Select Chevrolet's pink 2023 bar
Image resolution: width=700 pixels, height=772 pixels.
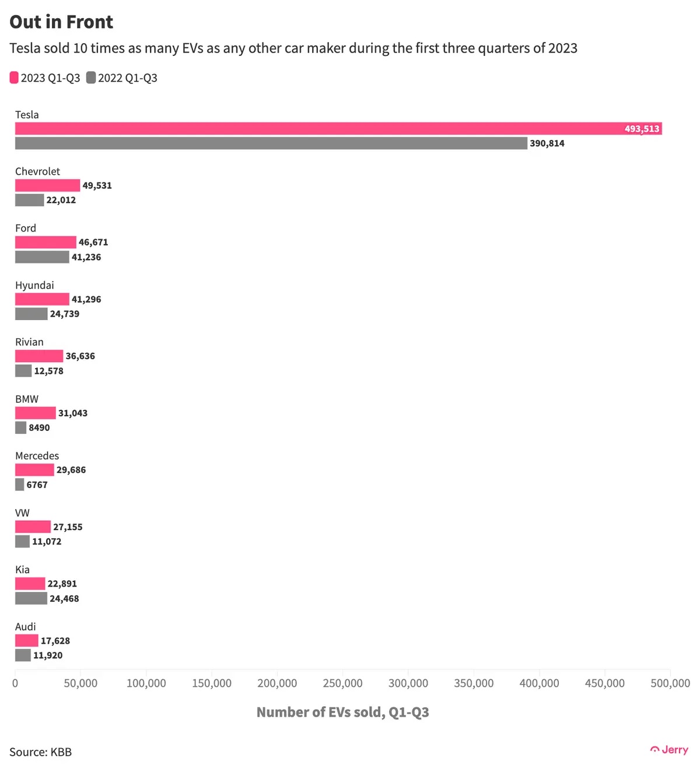[x=47, y=185]
